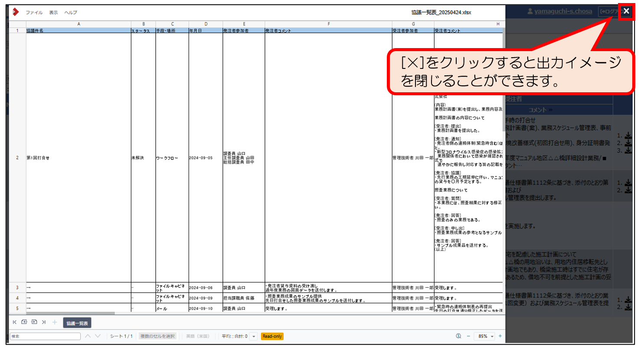Click the 発注者参加者 header cell
Screen dimensions: 644x353
coord(244,30)
